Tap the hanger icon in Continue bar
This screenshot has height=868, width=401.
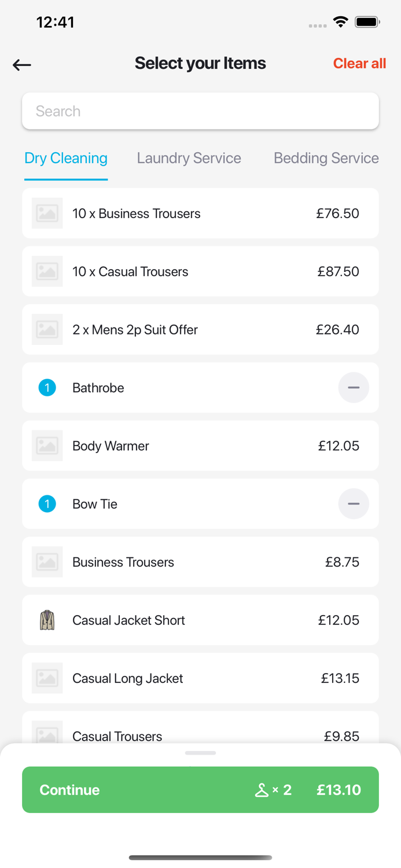262,790
